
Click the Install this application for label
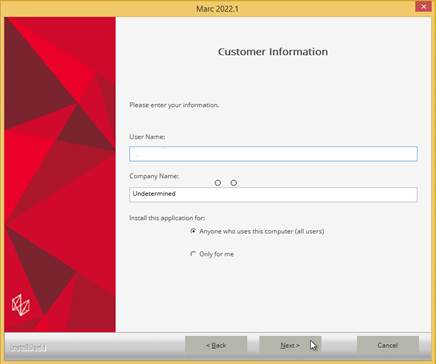[167, 218]
